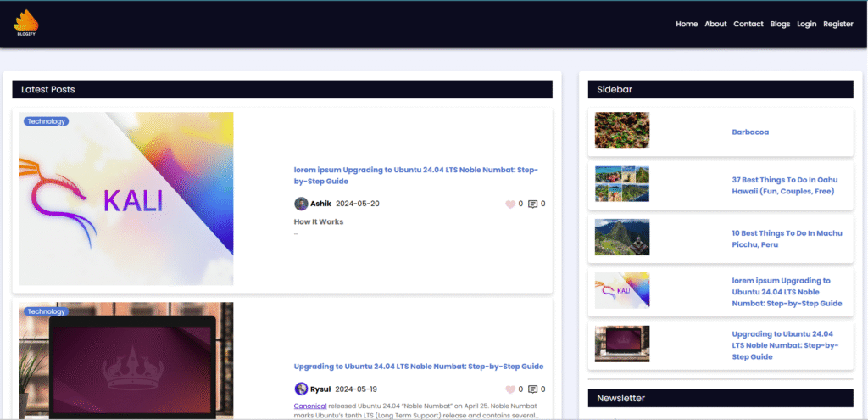Open the Register page link

838,24
